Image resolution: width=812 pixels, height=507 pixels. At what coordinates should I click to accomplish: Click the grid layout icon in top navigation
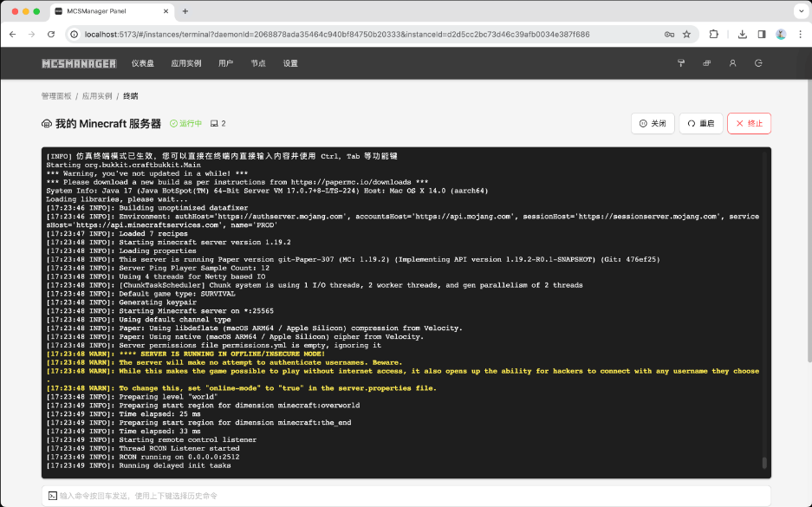coord(709,63)
